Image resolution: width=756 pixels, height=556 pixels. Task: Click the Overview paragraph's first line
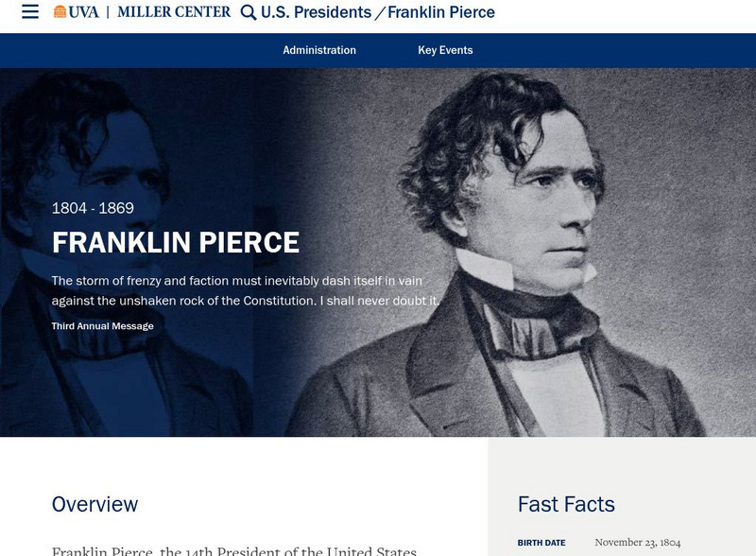(x=233, y=550)
